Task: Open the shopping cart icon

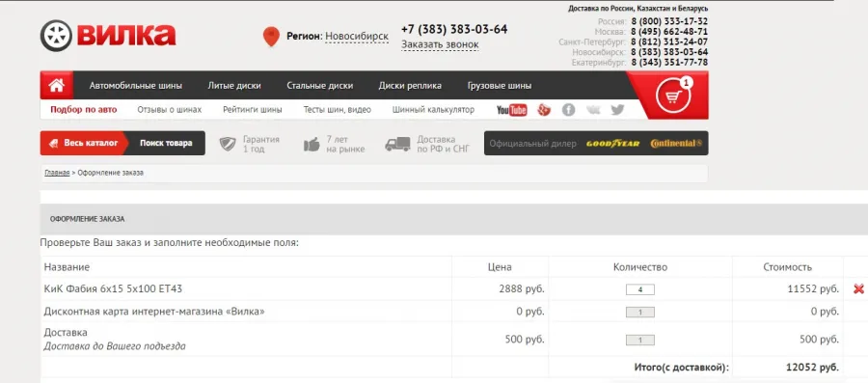Action: point(673,96)
